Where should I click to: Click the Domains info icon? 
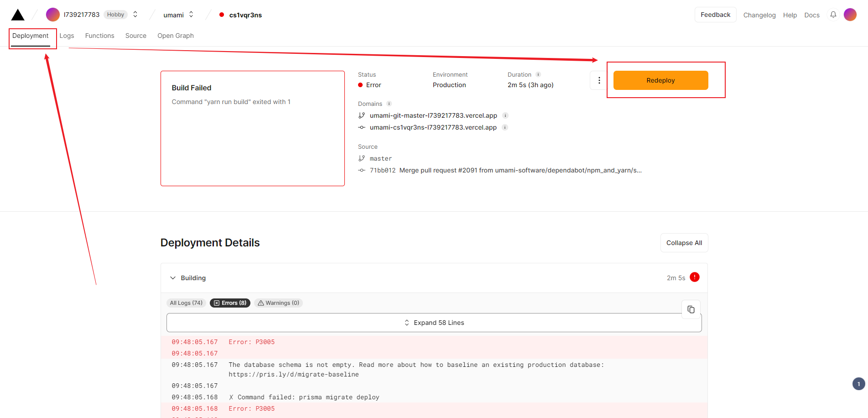point(389,104)
